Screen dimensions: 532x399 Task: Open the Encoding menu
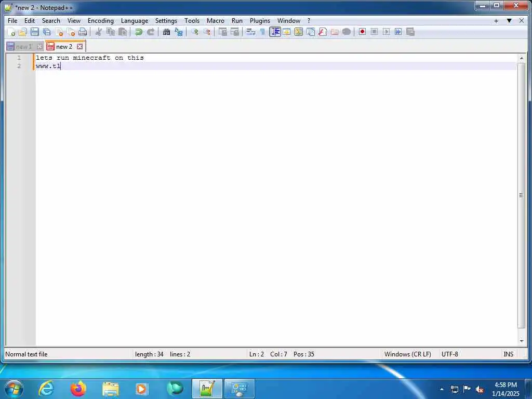click(101, 21)
